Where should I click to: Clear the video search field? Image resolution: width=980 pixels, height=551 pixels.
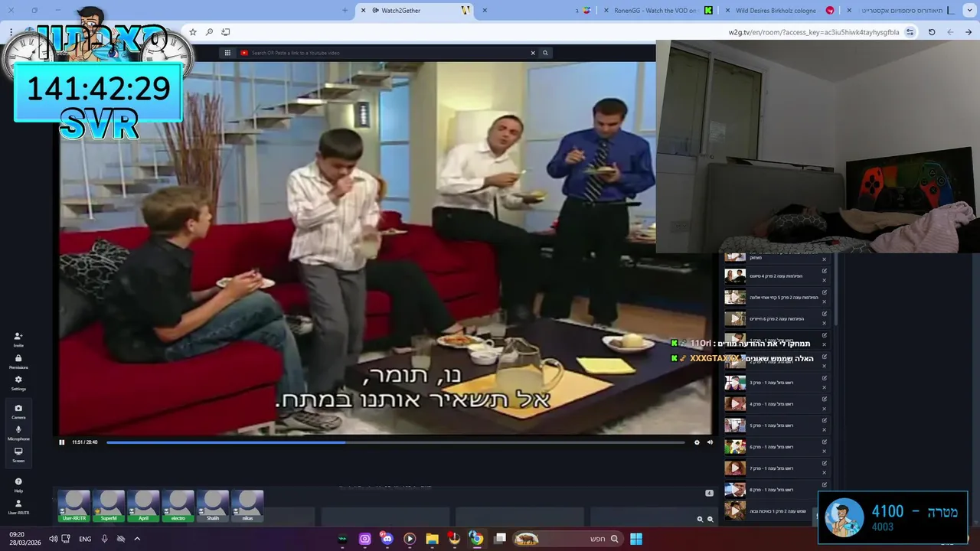tap(533, 53)
